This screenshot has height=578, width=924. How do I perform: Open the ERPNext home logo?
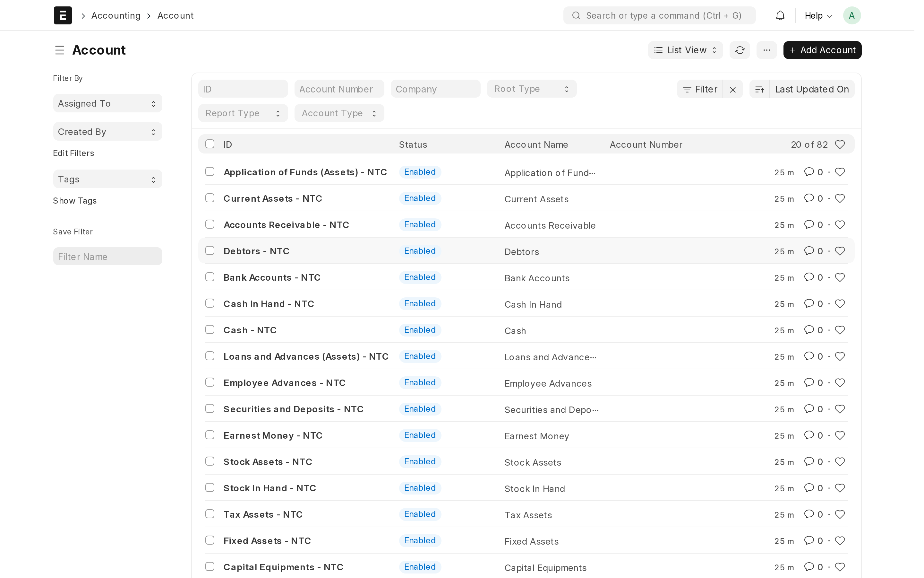[x=63, y=15]
